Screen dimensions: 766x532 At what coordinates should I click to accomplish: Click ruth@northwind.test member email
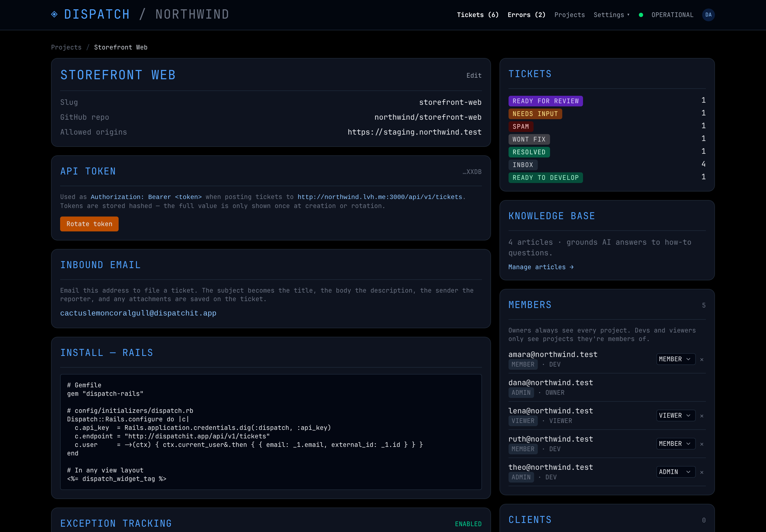tap(550, 439)
